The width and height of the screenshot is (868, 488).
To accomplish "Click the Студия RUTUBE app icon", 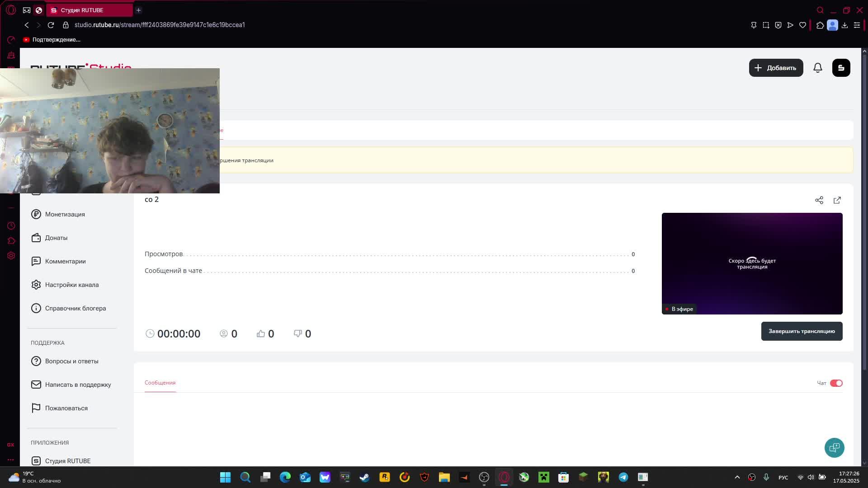I will (36, 461).
